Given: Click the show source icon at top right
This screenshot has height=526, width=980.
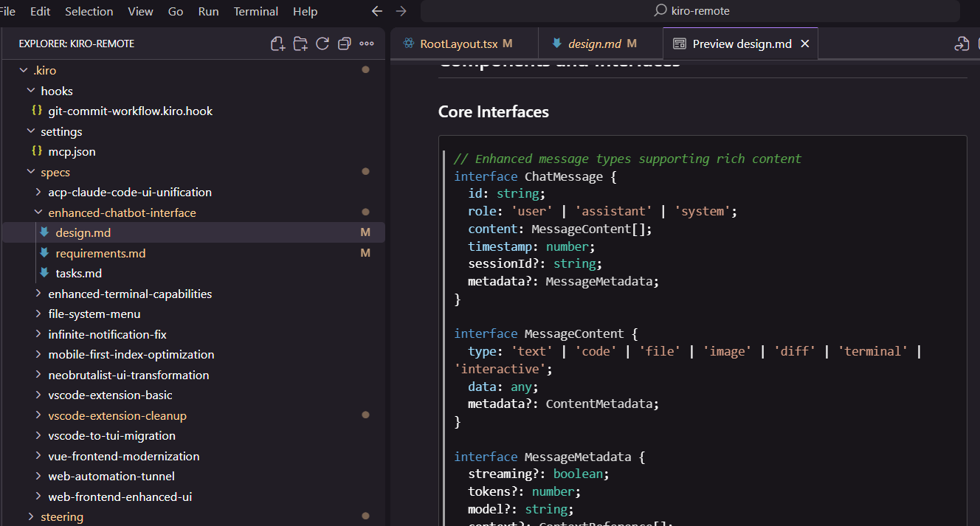Looking at the screenshot, I should click(x=961, y=44).
